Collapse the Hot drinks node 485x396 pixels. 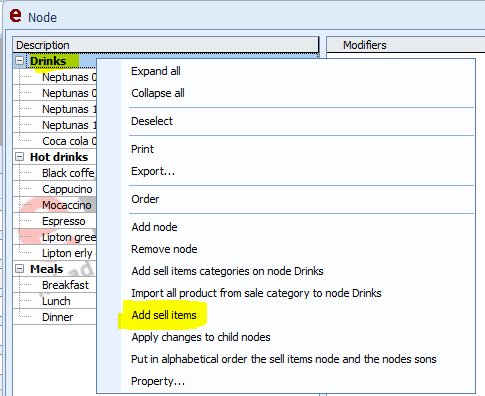tap(20, 157)
